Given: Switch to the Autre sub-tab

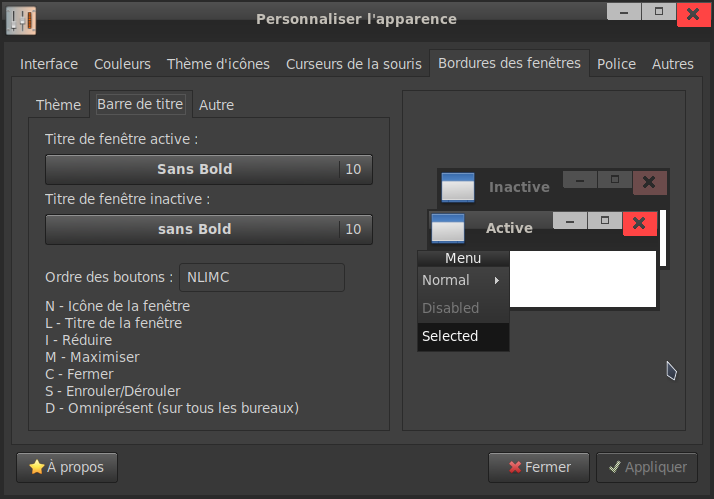Looking at the screenshot, I should pos(216,105).
